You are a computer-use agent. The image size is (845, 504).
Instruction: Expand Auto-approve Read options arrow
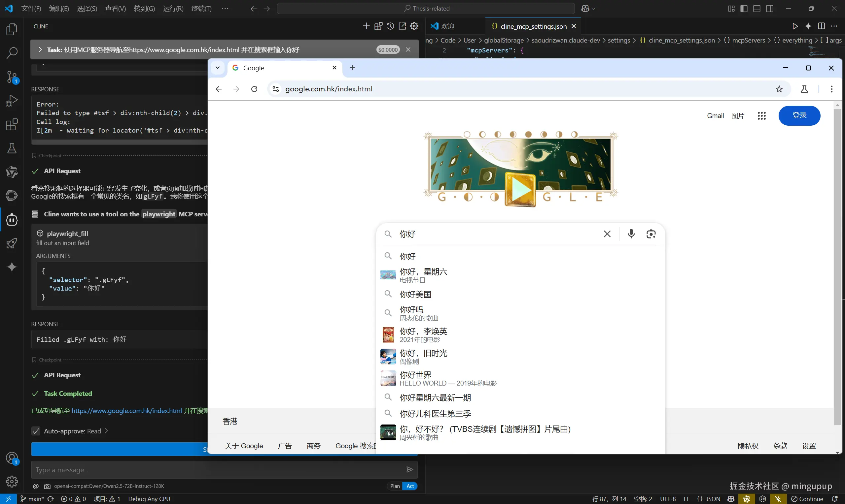pos(106,431)
